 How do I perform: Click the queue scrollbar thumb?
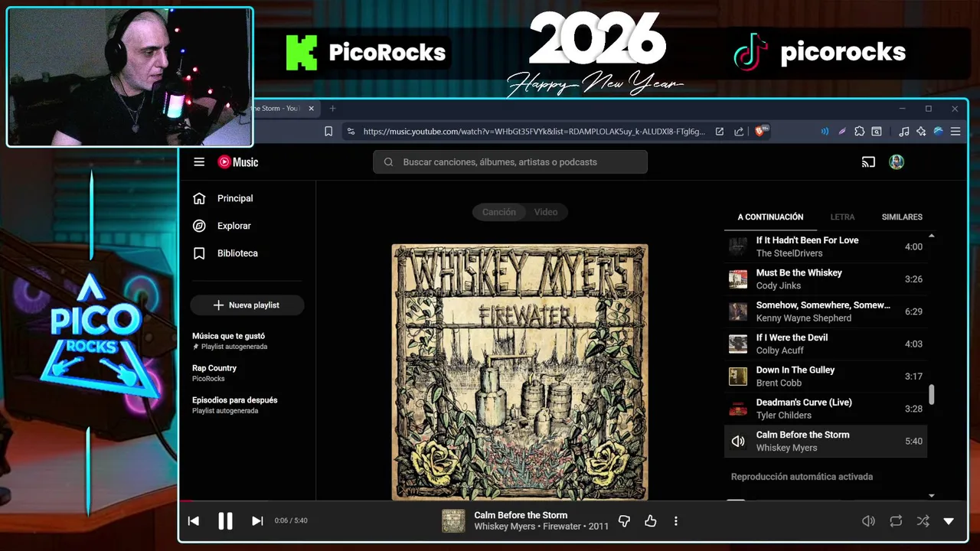click(x=932, y=394)
